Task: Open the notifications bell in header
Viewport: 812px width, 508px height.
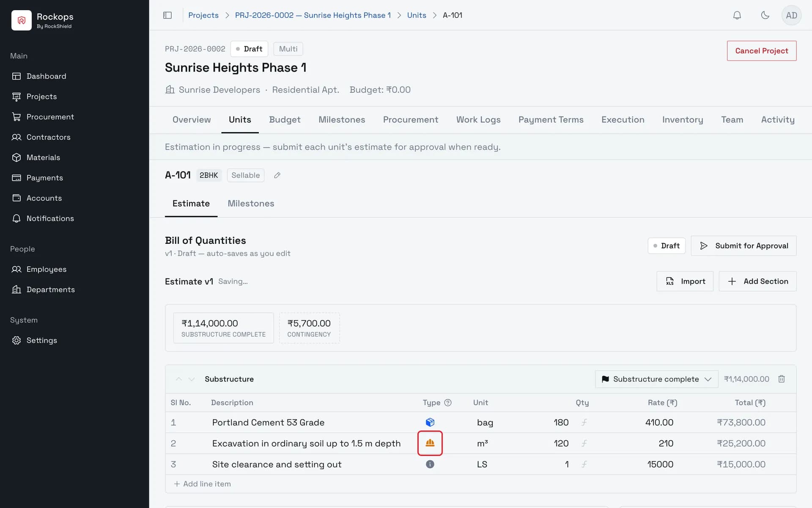Action: coord(737,15)
